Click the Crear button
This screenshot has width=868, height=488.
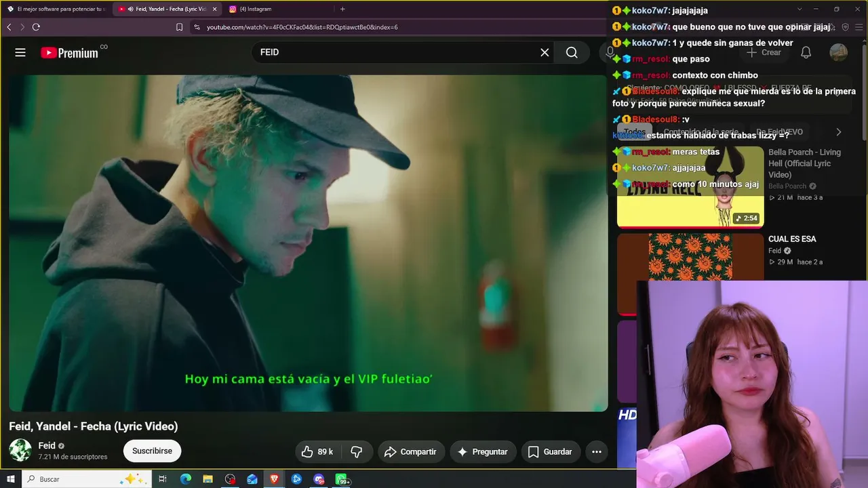764,52
